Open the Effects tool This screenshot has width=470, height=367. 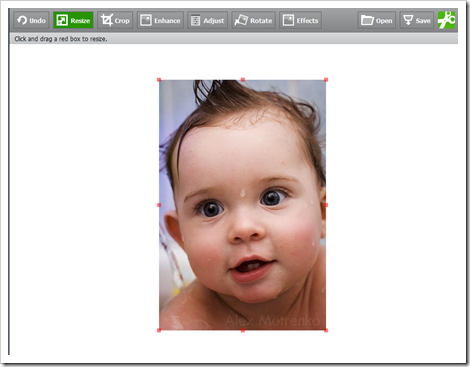(x=300, y=20)
